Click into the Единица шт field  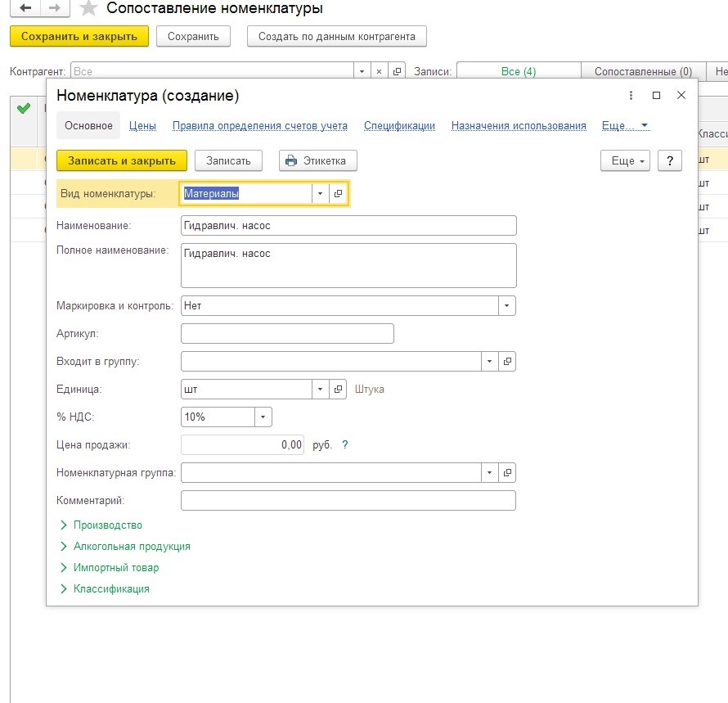pos(246,390)
